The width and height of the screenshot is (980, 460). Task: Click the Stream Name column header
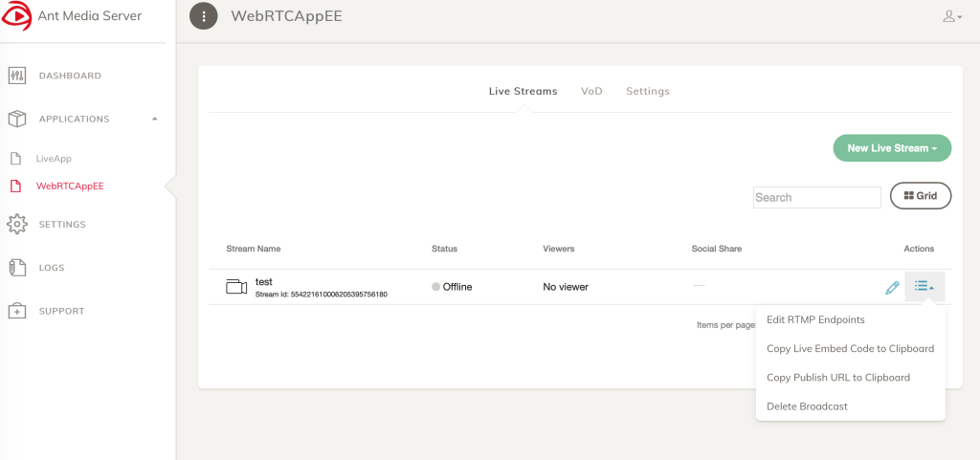pos(253,249)
